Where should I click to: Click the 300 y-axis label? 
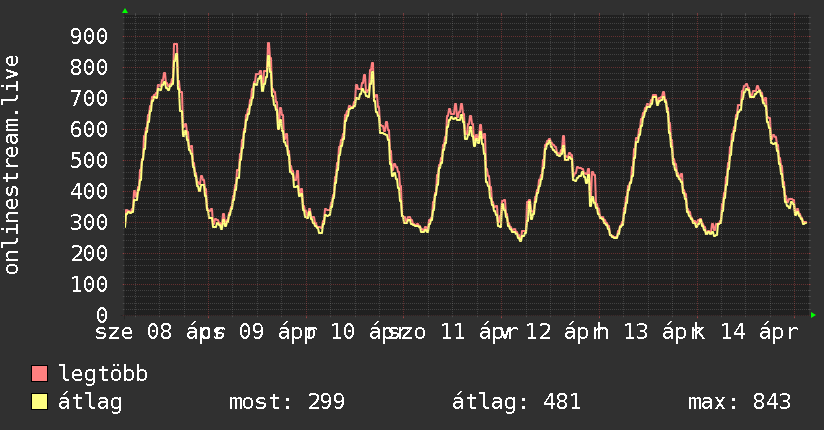89,222
